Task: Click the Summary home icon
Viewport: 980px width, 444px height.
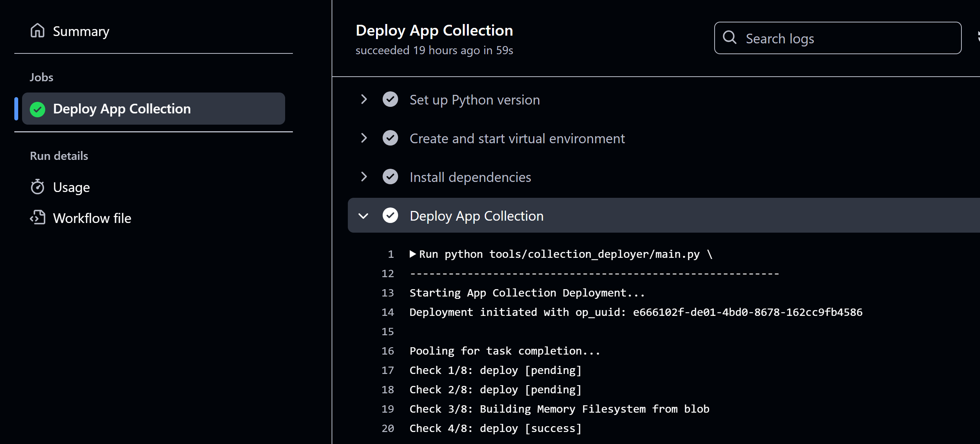Action: 38,31
